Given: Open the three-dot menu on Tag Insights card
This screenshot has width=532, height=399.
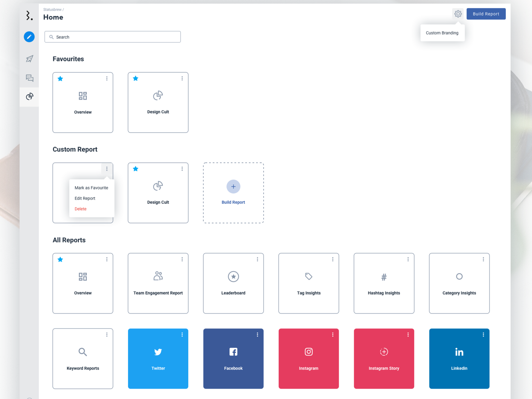Looking at the screenshot, I should pos(333,259).
